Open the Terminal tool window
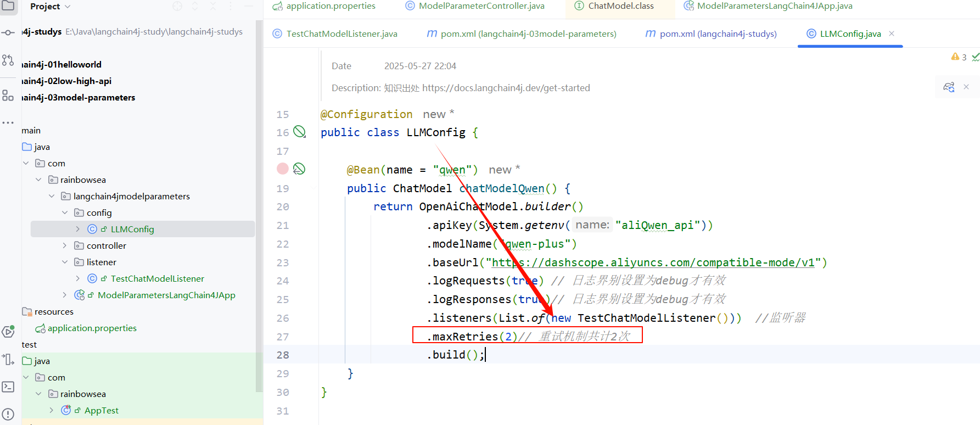This screenshot has width=980, height=425. click(8, 387)
